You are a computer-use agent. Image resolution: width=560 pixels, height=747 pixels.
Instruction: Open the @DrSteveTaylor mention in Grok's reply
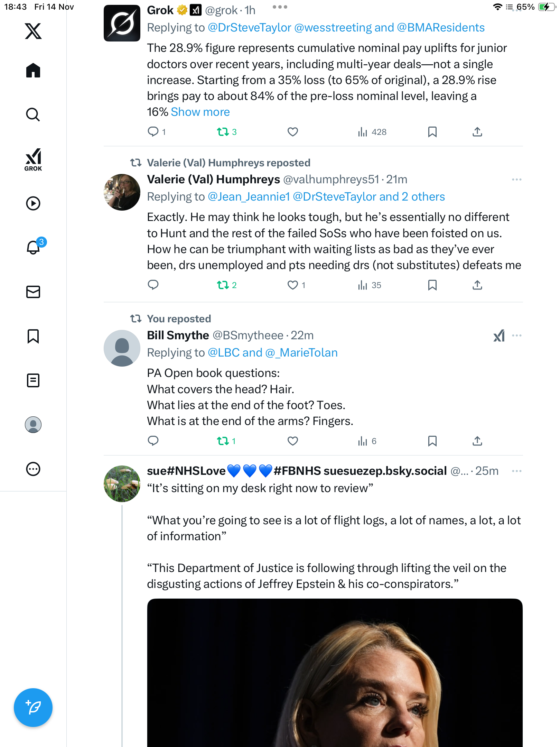point(249,28)
